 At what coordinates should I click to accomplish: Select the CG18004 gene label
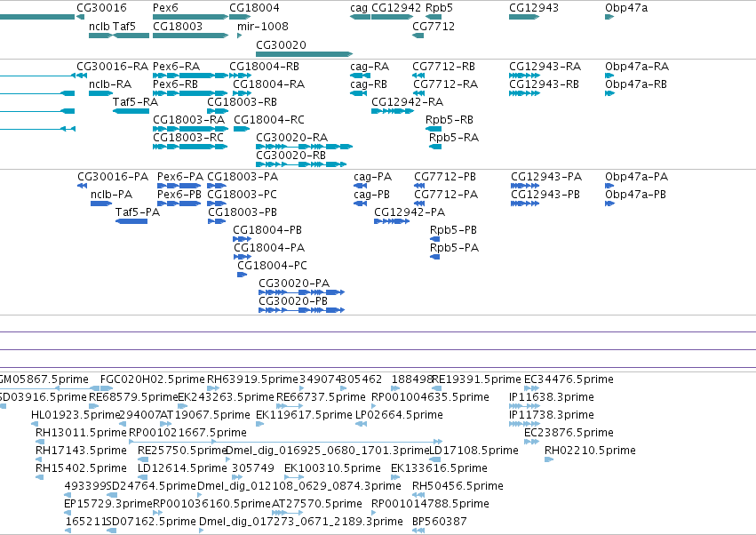coord(254,8)
